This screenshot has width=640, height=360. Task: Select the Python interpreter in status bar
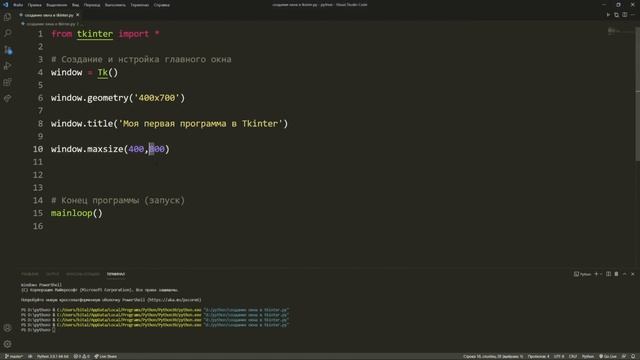click(x=53, y=356)
